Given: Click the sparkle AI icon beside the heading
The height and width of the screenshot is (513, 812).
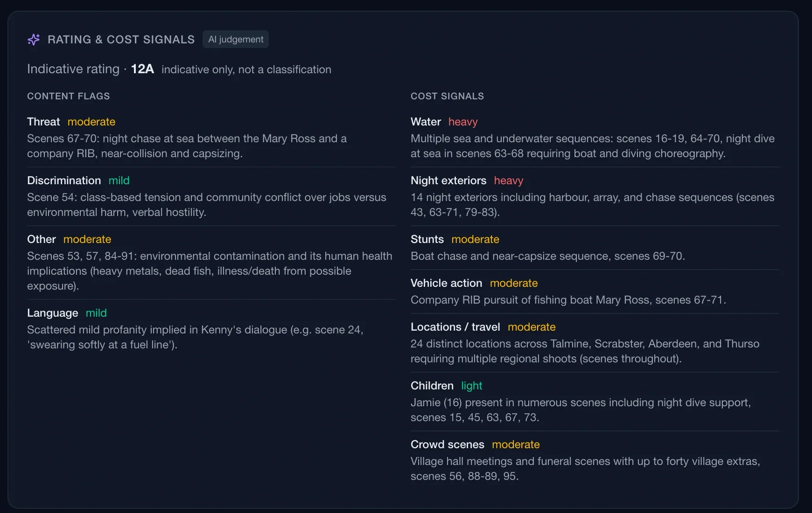Looking at the screenshot, I should click(x=34, y=40).
